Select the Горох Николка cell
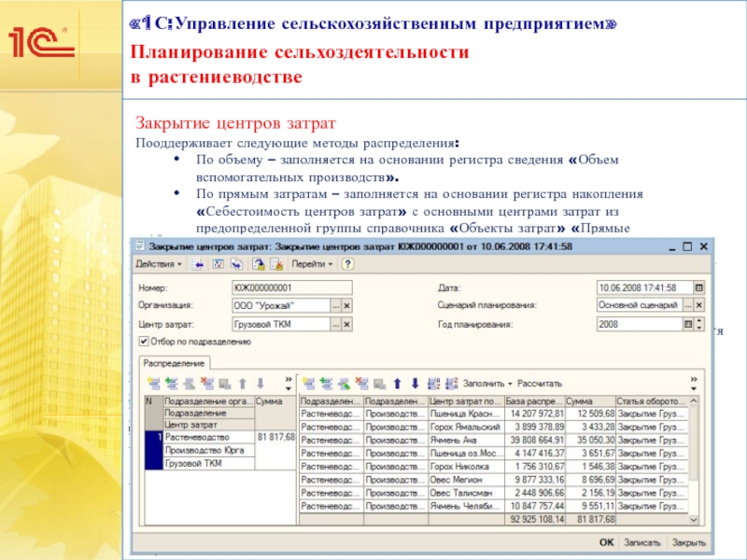This screenshot has width=747, height=560. tap(466, 467)
